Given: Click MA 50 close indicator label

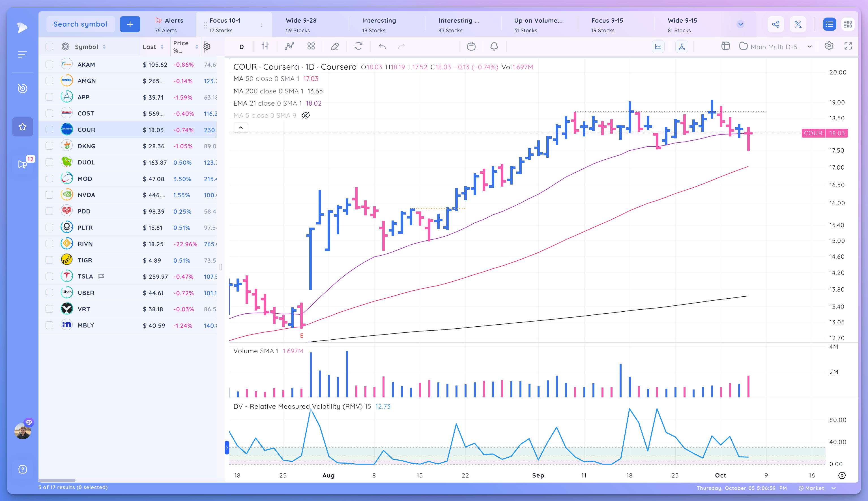Looking at the screenshot, I should pyautogui.click(x=266, y=79).
